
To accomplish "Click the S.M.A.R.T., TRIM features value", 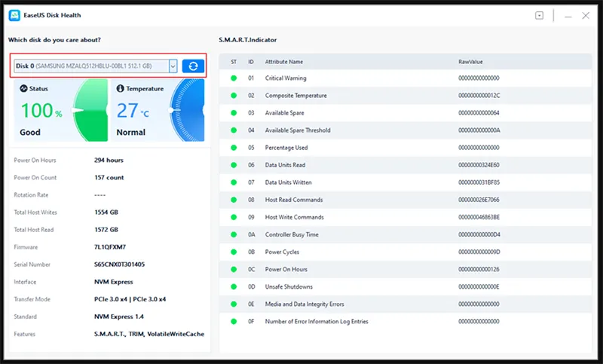I will coord(149,334).
